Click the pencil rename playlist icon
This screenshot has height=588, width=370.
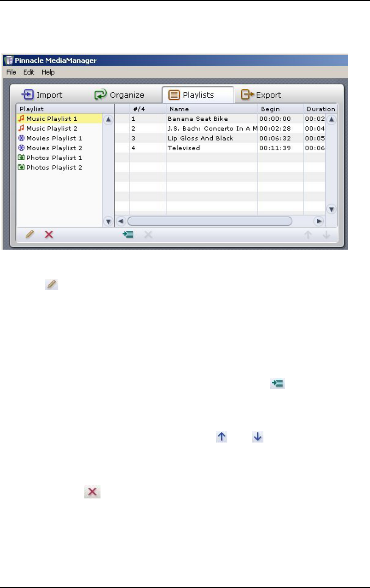pyautogui.click(x=30, y=234)
